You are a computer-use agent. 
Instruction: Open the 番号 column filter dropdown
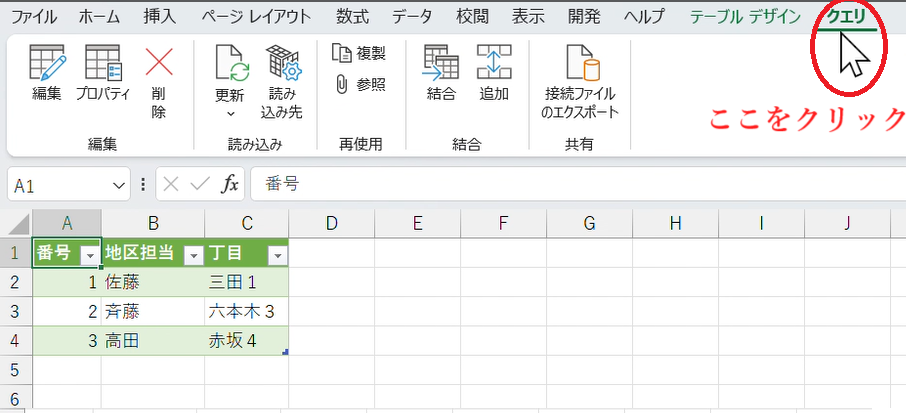tap(89, 255)
